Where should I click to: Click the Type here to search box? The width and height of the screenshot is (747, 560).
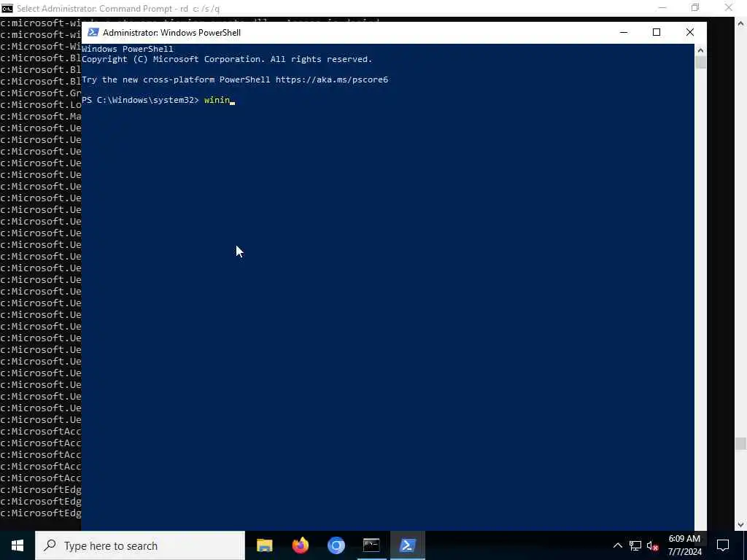click(140, 545)
